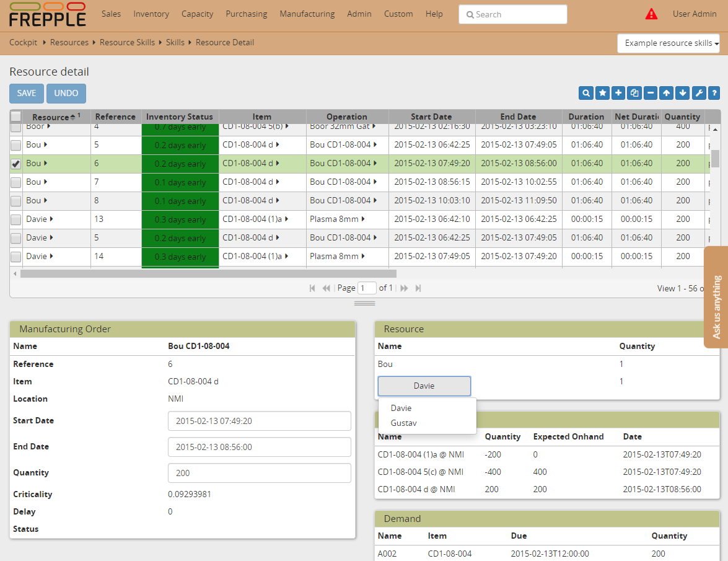This screenshot has width=728, height=561.
Task: Click the upward arrow toolbar icon
Action: [x=667, y=93]
